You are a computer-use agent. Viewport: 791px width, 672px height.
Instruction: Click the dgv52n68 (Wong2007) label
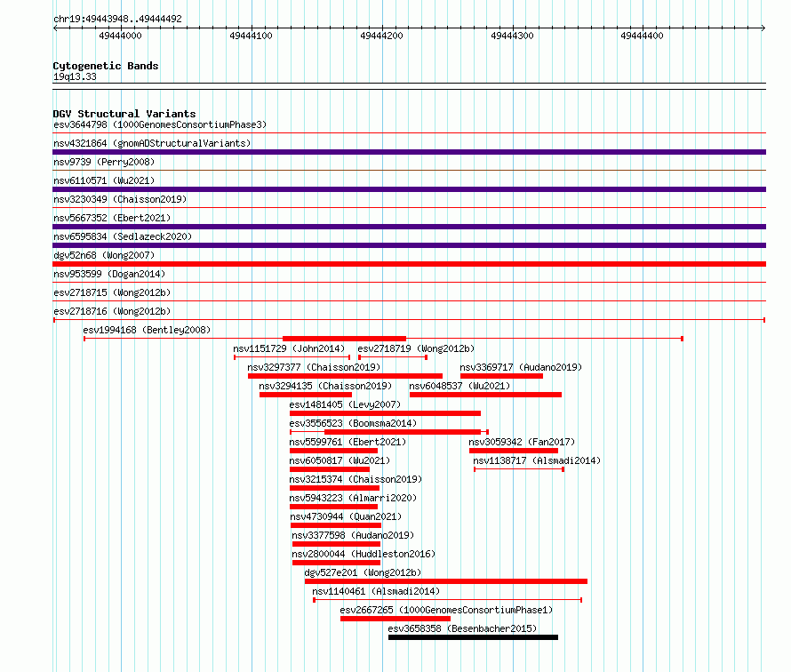104,255
